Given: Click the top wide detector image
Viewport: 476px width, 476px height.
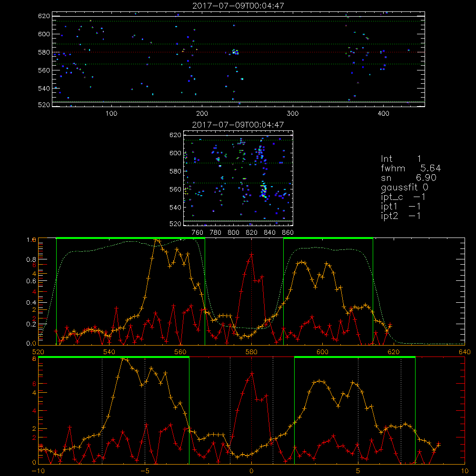Looking at the screenshot, I should click(238, 59).
